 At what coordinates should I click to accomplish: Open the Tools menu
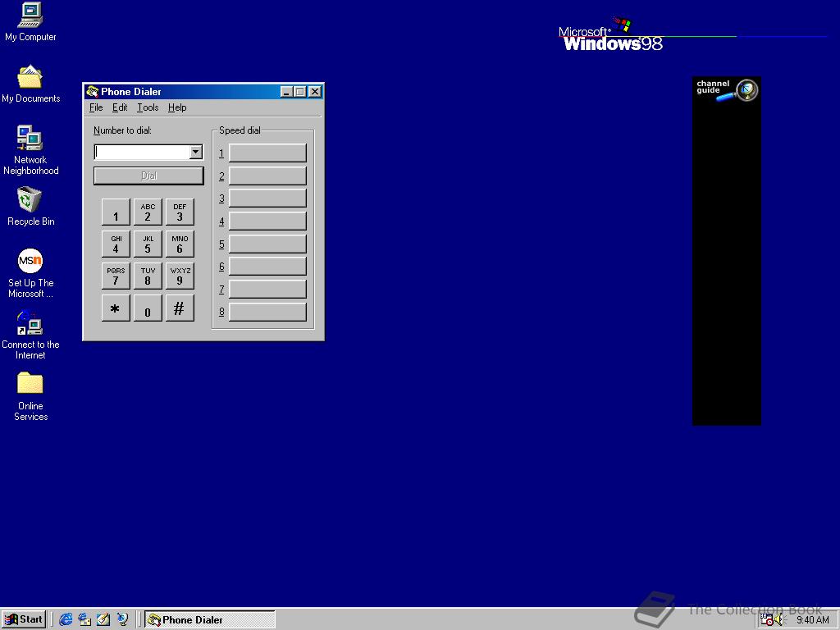coord(148,107)
